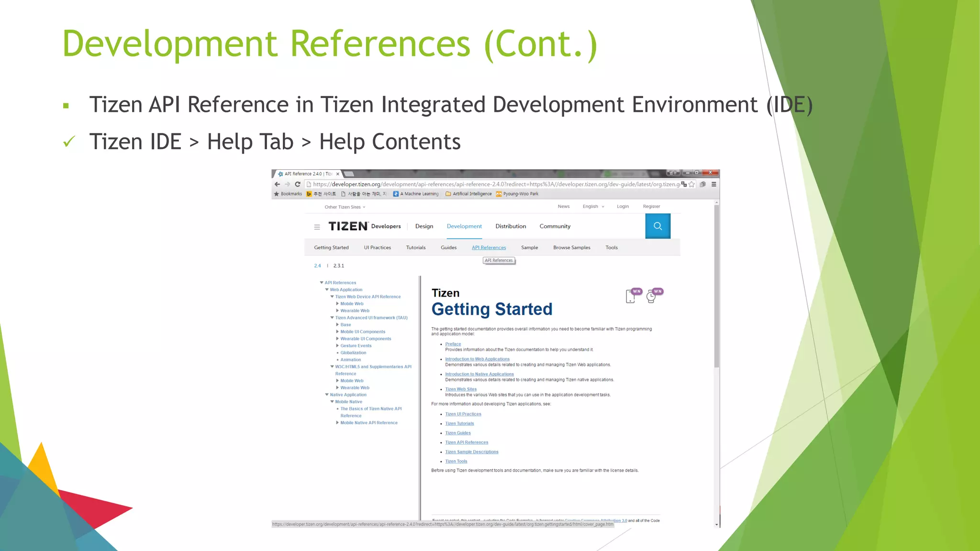Click the Register link
The image size is (980, 551).
[651, 207]
